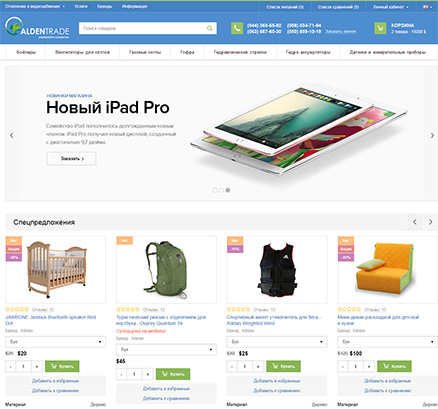
Task: Click the Заказать button on banner
Action: click(71, 159)
